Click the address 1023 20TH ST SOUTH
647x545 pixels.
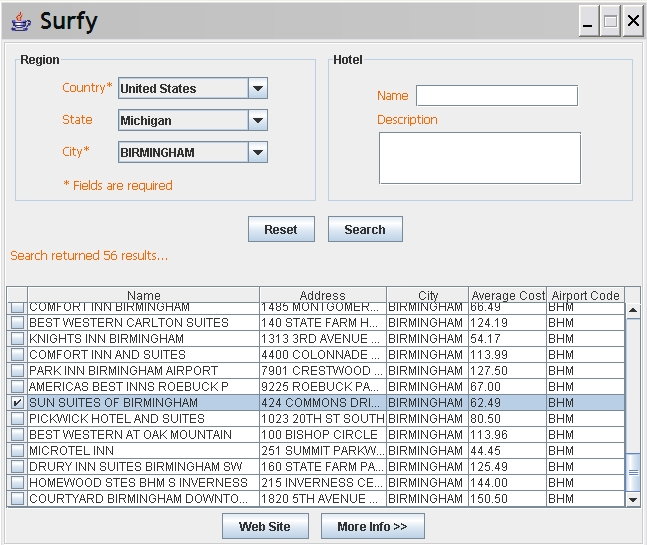click(323, 419)
